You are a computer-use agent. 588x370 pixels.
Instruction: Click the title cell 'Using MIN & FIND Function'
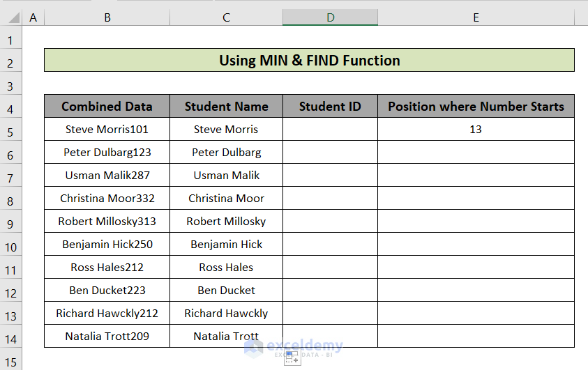coord(309,61)
